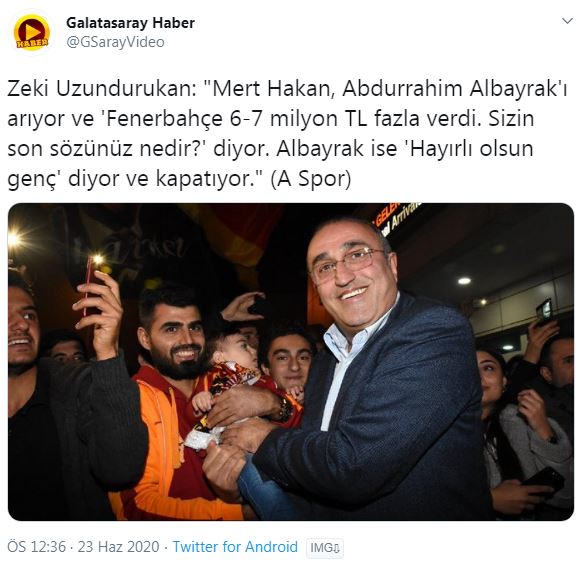Open the Twitter for Android source link
The image size is (583, 569).
[235, 547]
